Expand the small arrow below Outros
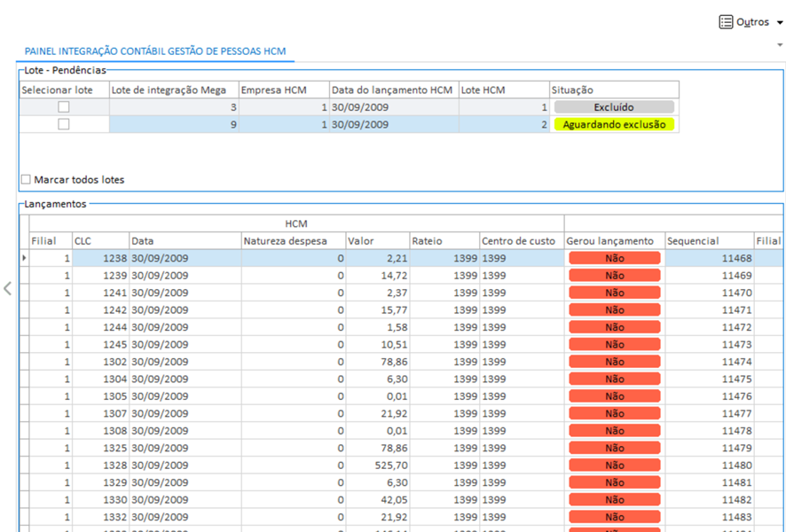The width and height of the screenshot is (786, 532). click(780, 44)
